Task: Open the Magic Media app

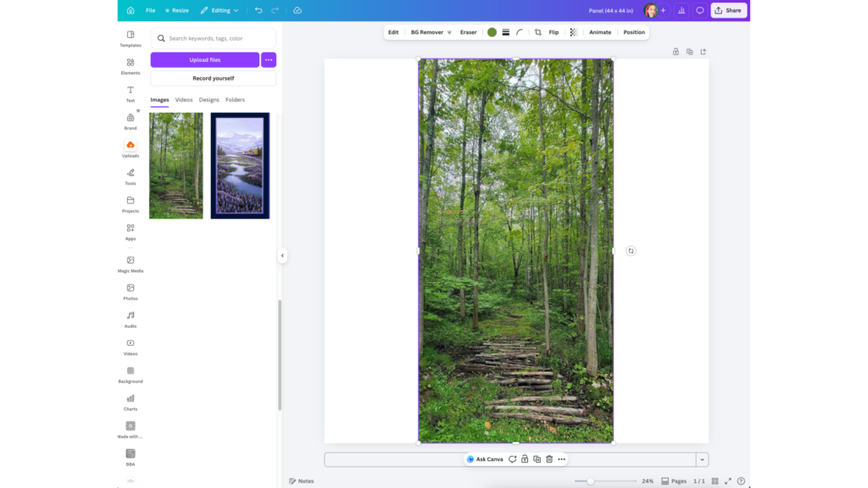Action: 131,263
